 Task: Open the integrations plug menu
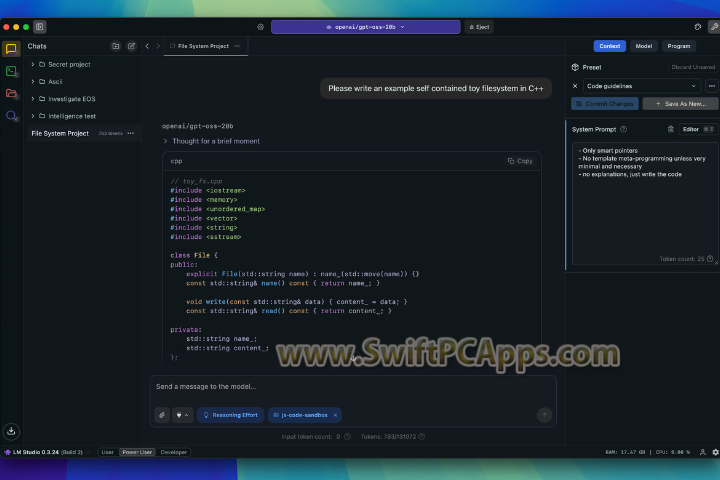(x=182, y=415)
